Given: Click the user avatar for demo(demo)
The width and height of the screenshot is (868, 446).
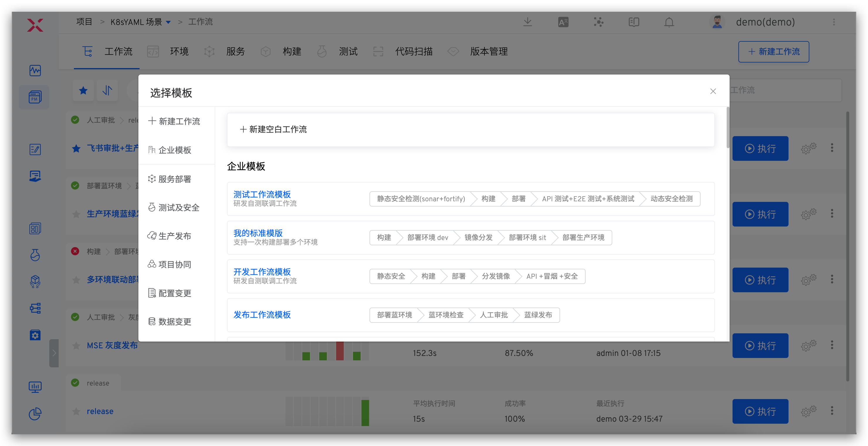Looking at the screenshot, I should tap(716, 22).
